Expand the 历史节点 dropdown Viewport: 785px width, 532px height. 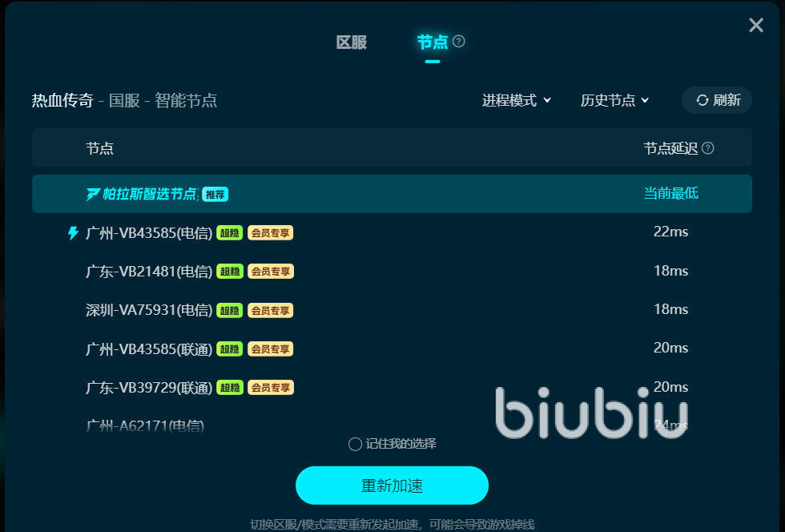click(614, 100)
